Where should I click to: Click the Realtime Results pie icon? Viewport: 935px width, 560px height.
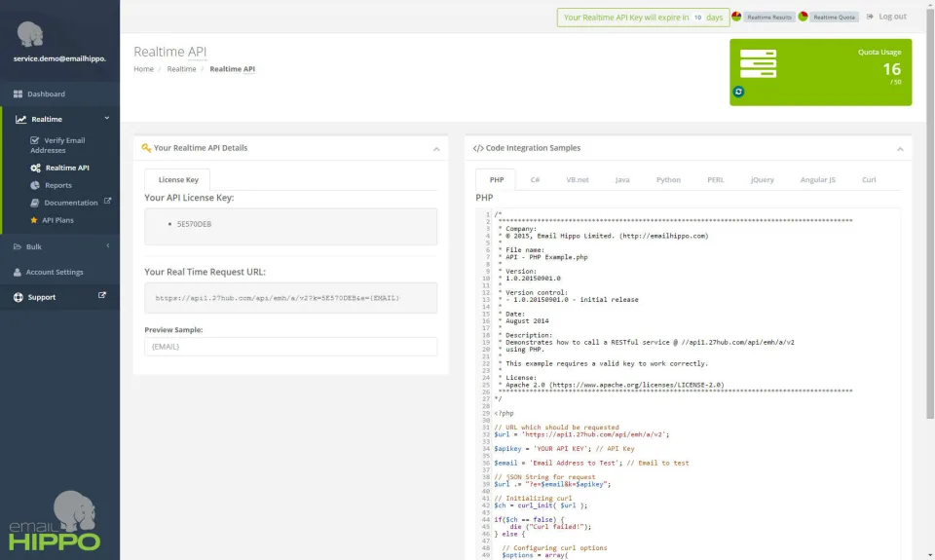pyautogui.click(x=736, y=17)
